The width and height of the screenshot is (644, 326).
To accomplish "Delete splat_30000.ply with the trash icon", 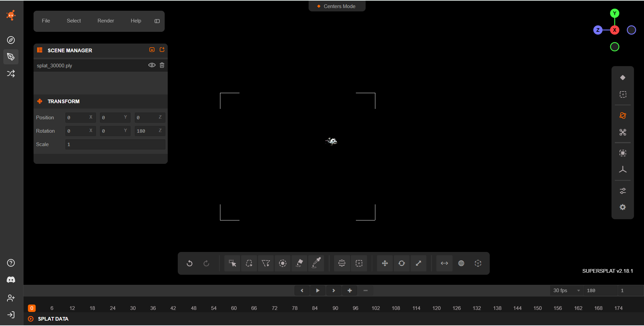I will pyautogui.click(x=162, y=65).
